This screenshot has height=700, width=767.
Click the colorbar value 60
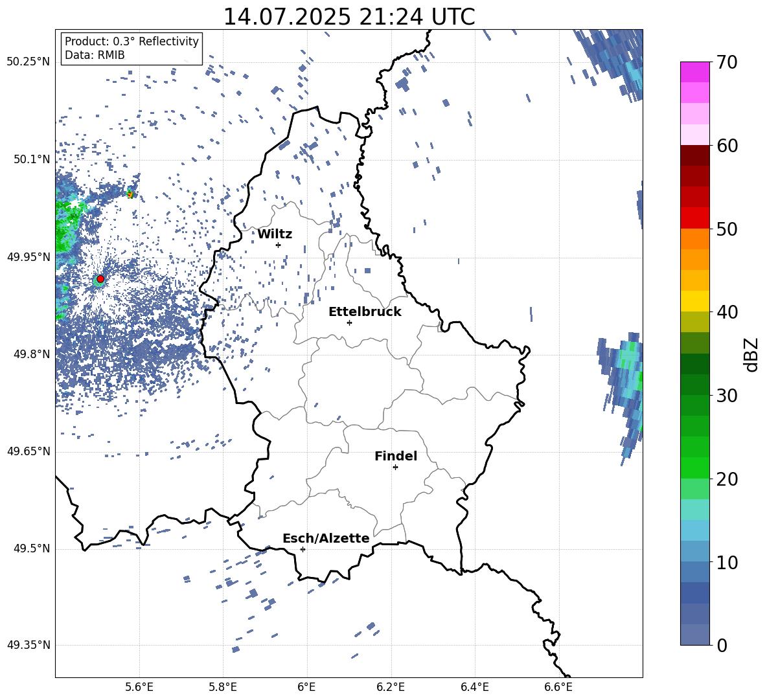click(x=727, y=146)
